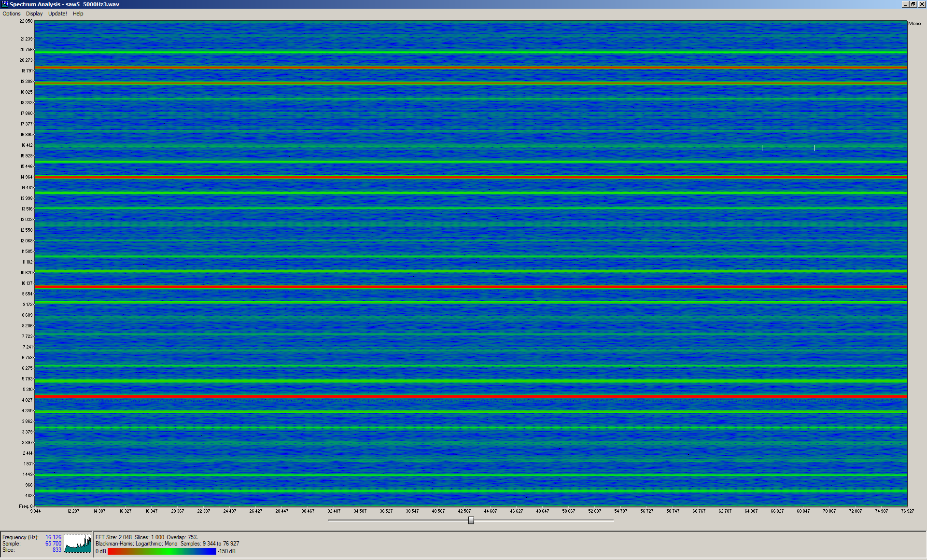Click the Mono channel label

[914, 24]
